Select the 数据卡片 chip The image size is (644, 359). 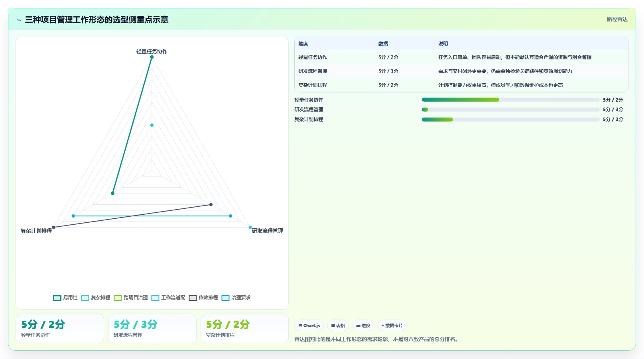pyautogui.click(x=392, y=326)
